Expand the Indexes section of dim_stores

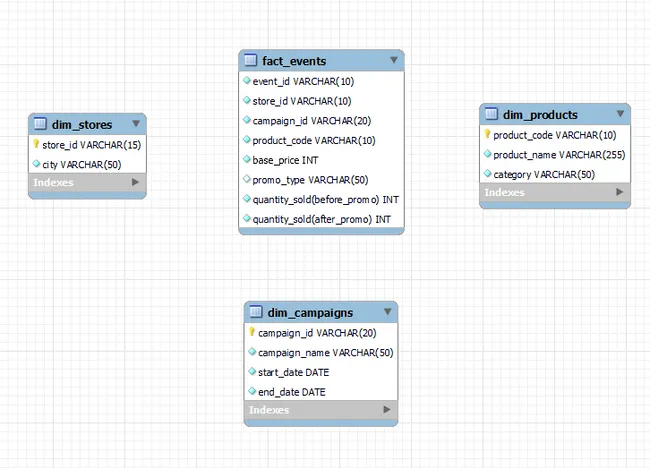[x=135, y=183]
